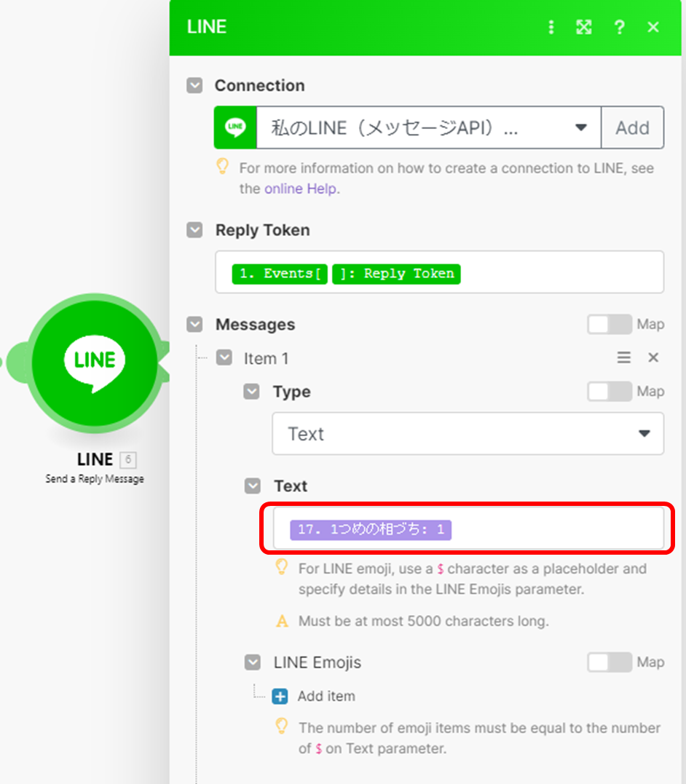Collapse the Reply Token section
Screen dimensions: 686x784
194,230
